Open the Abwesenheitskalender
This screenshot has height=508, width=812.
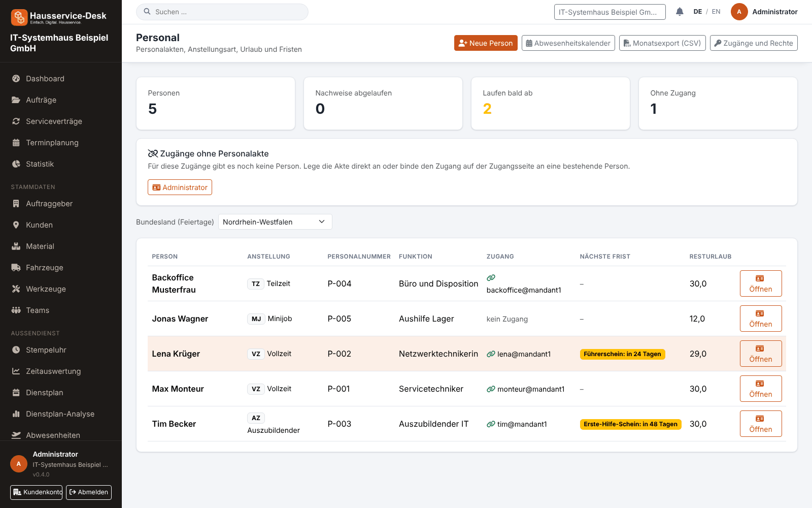coord(568,43)
